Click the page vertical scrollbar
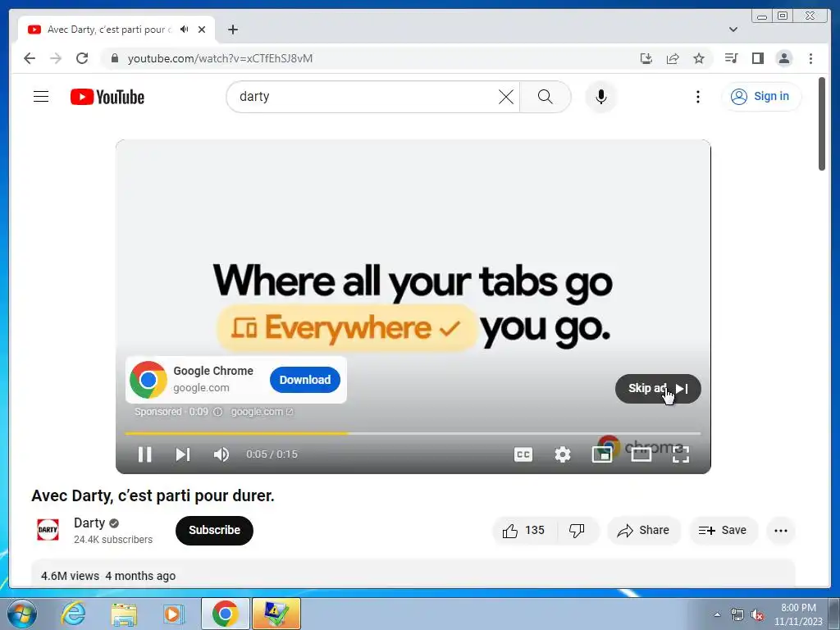 [822, 125]
